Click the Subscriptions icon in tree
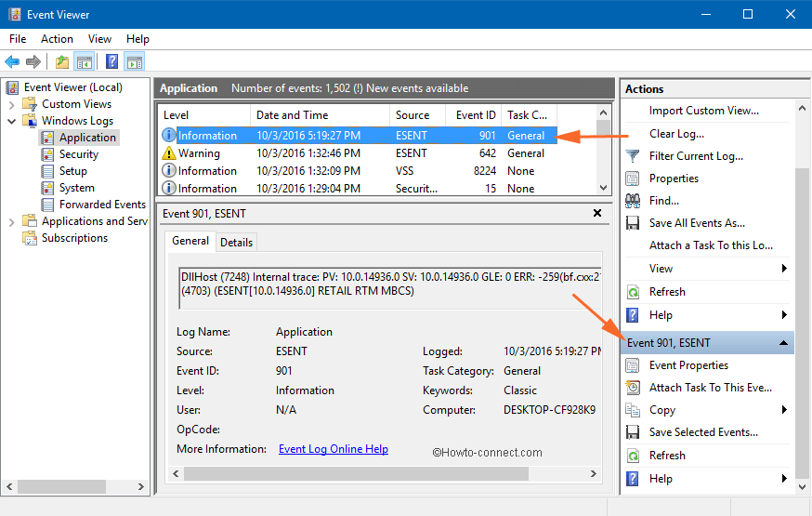Screen dimensions: 812x516 [30, 238]
